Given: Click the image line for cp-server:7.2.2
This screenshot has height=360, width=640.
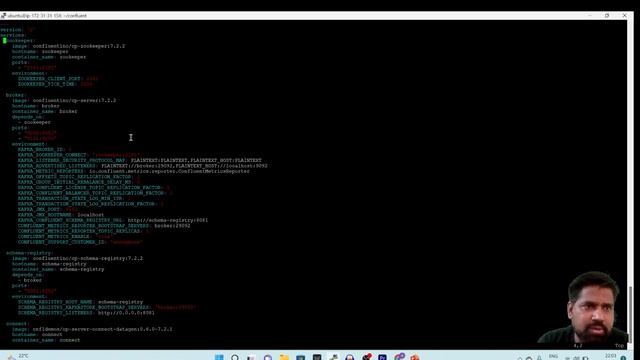Looking at the screenshot, I should (64, 100).
